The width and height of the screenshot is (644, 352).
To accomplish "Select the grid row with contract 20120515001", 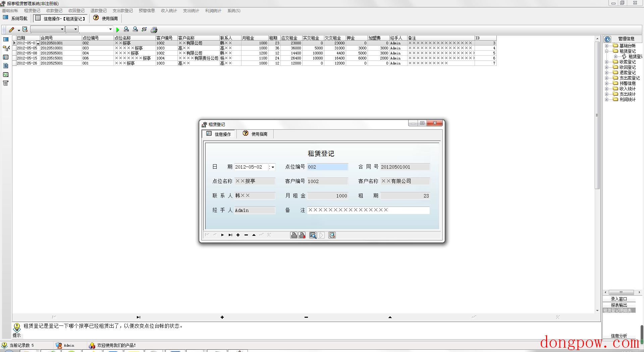I will coord(255,58).
